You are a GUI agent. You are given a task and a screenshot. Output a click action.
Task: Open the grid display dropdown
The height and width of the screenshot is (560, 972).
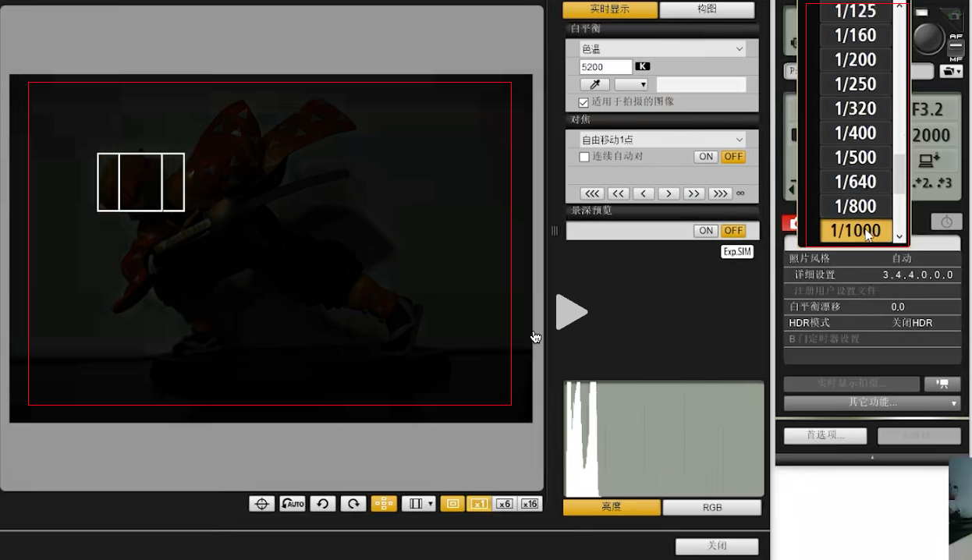click(419, 504)
